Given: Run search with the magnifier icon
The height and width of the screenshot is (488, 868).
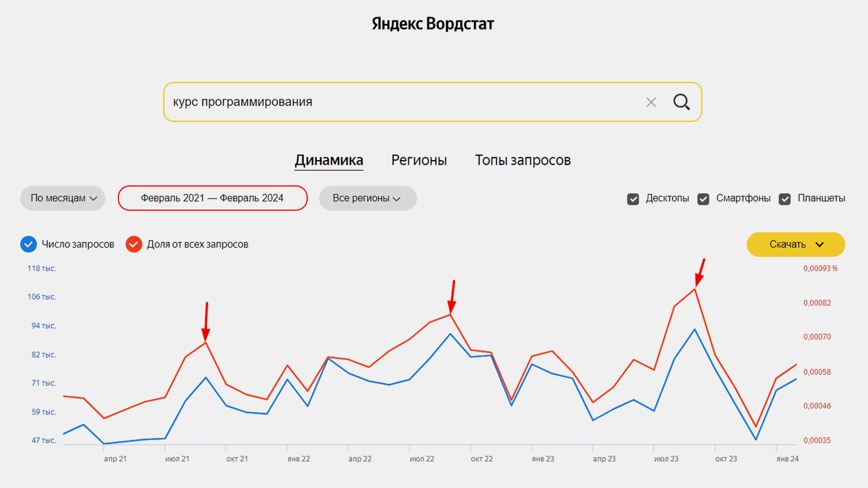Looking at the screenshot, I should coord(681,102).
